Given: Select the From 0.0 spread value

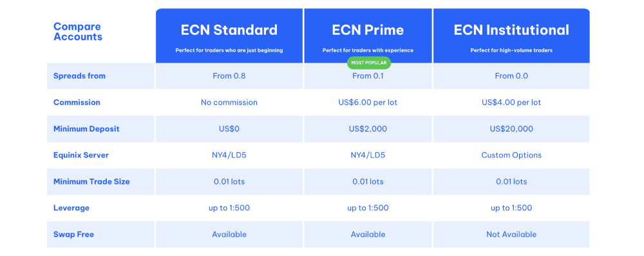Looking at the screenshot, I should (511, 75).
